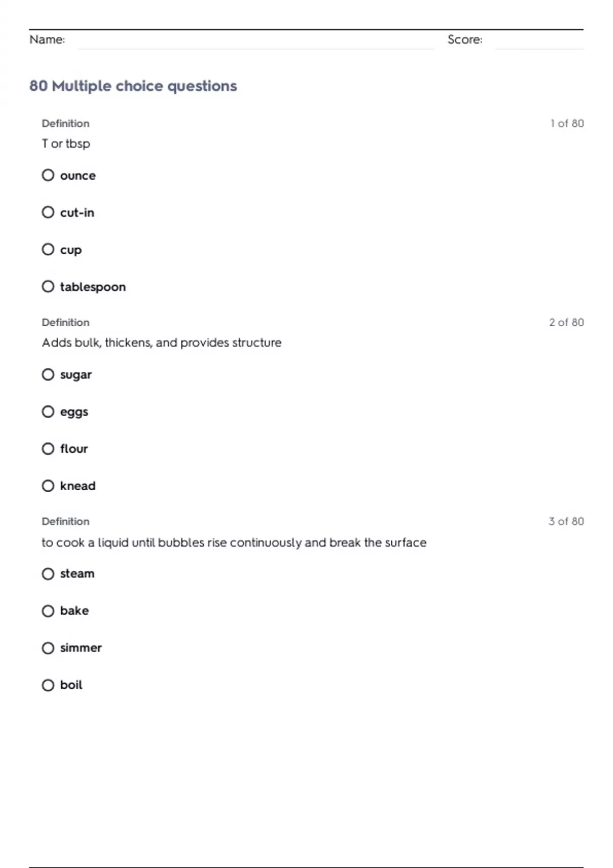Select 'bake' radio button

coord(48,611)
